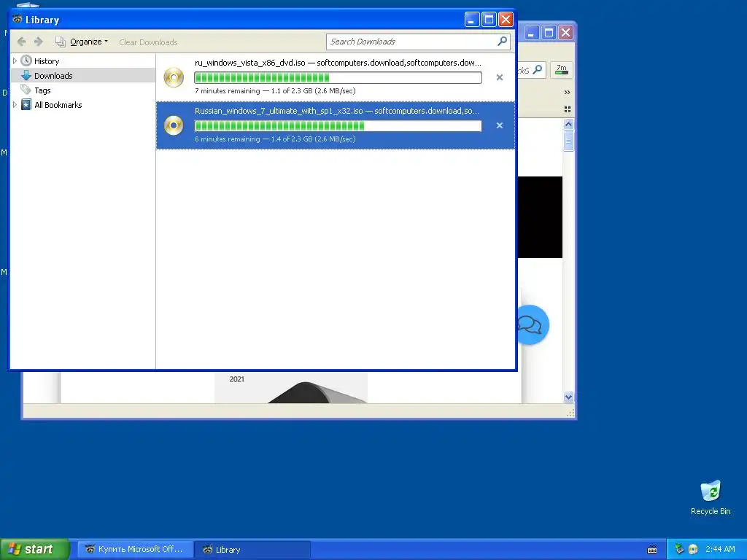Expand the History tree node
747x560 pixels.
[15, 61]
